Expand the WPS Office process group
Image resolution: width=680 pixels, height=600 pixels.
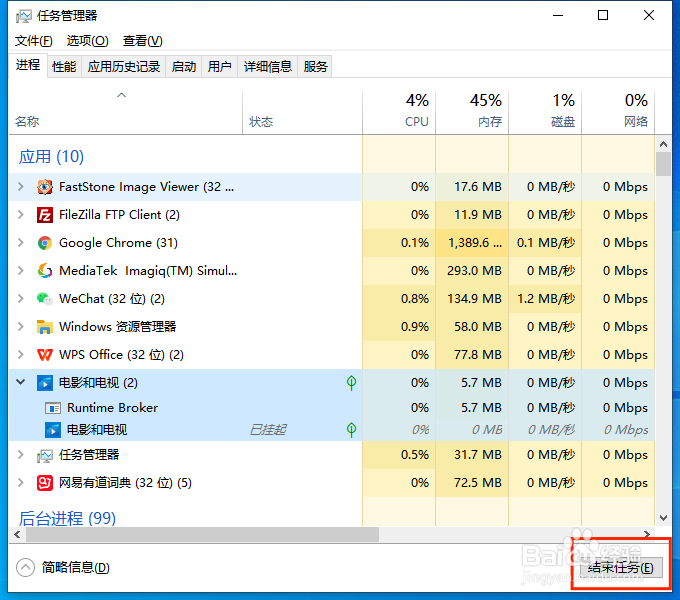[x=20, y=355]
